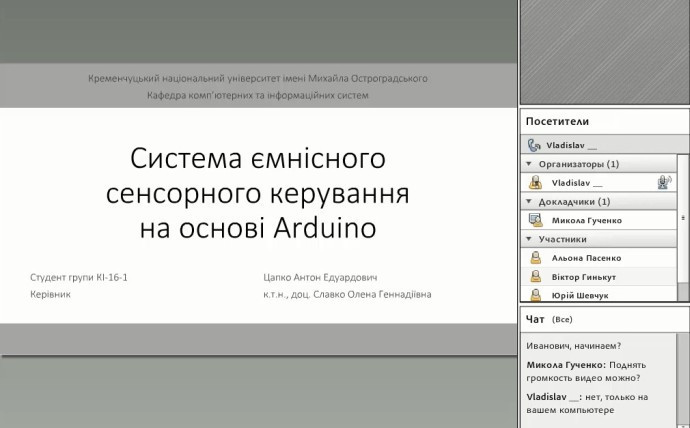Select the Чат panel title
Image resolution: width=690 pixels, height=428 pixels.
point(535,320)
